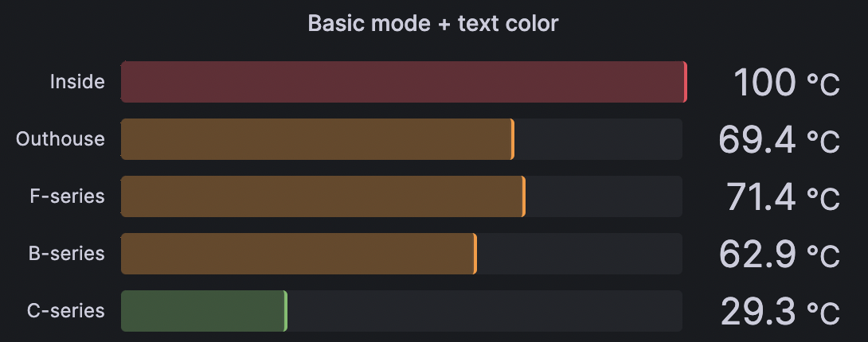Select the B-series row label
The height and width of the screenshot is (342, 868).
coord(66,254)
